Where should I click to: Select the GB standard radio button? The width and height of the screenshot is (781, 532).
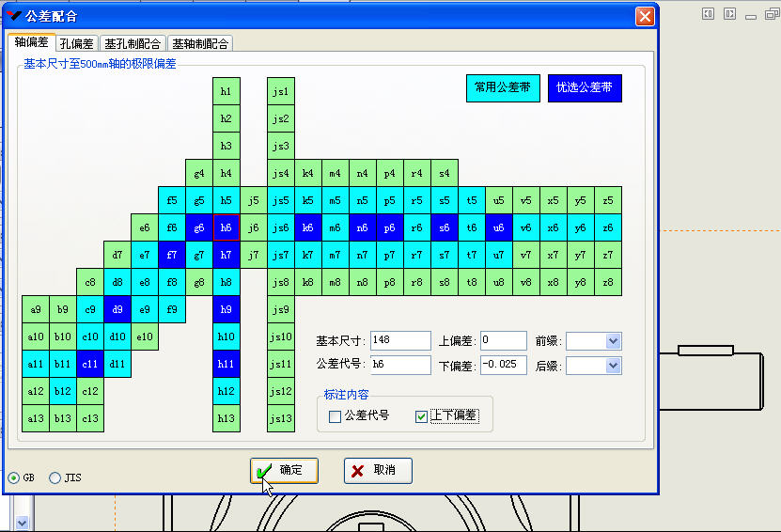point(13,477)
